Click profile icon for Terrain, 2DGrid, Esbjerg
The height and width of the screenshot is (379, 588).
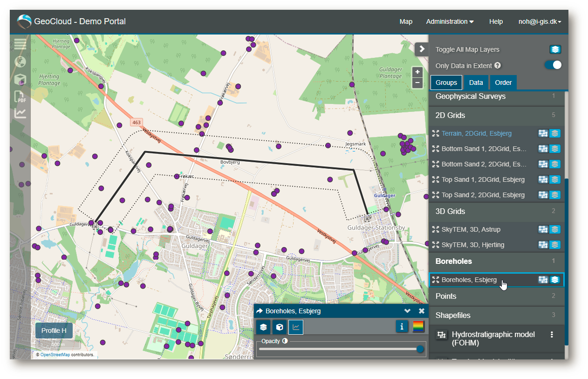pyautogui.click(x=543, y=134)
